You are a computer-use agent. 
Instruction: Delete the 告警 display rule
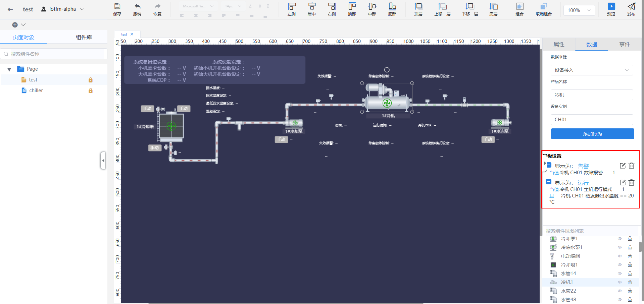point(632,166)
